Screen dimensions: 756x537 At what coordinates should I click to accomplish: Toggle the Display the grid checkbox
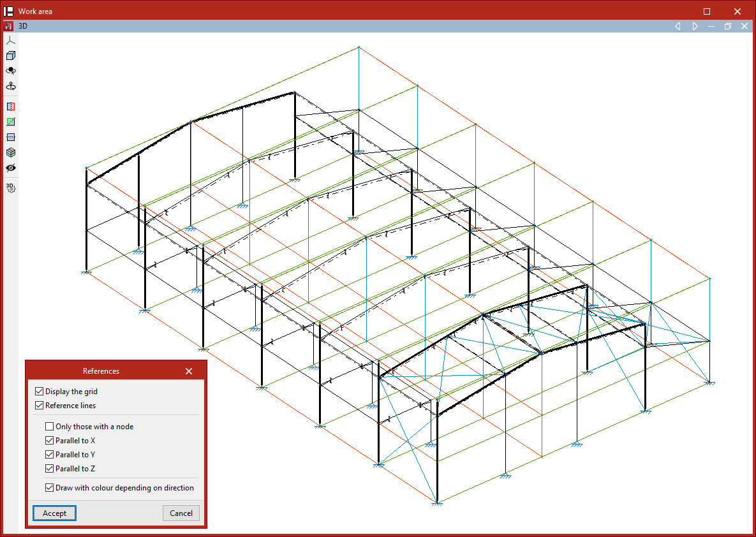click(39, 392)
